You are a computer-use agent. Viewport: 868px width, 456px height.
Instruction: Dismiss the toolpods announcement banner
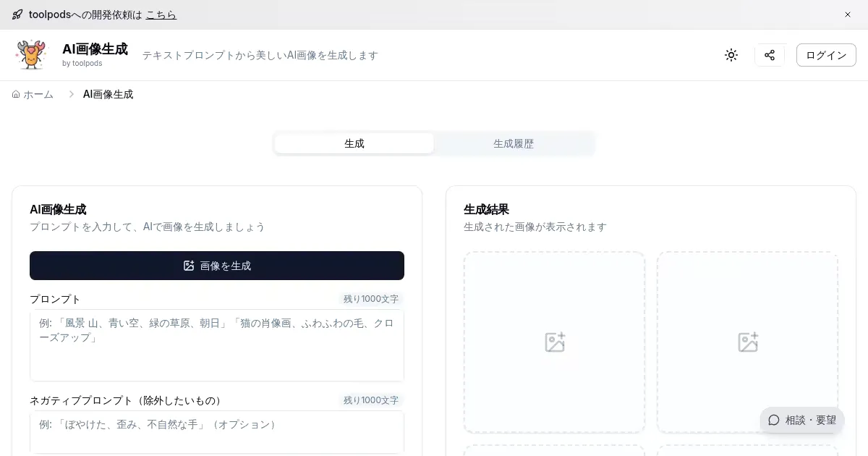pos(848,14)
